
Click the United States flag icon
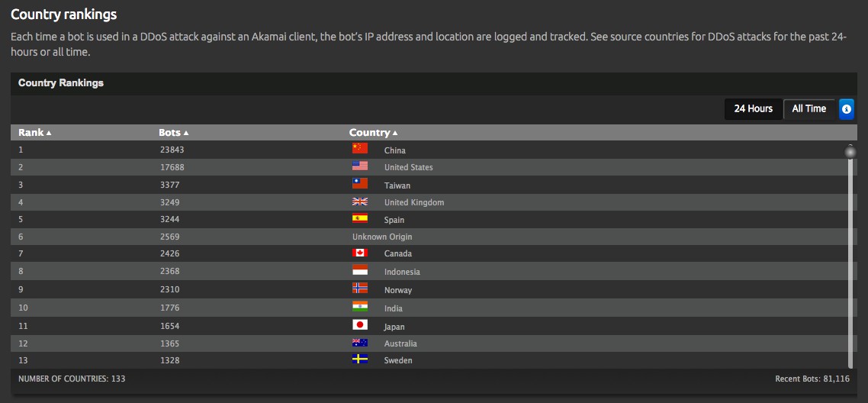(360, 166)
